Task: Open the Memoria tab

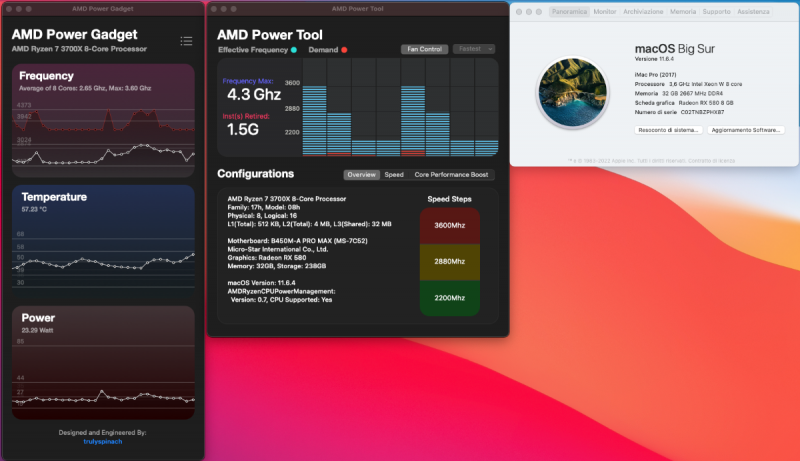Action: click(683, 12)
